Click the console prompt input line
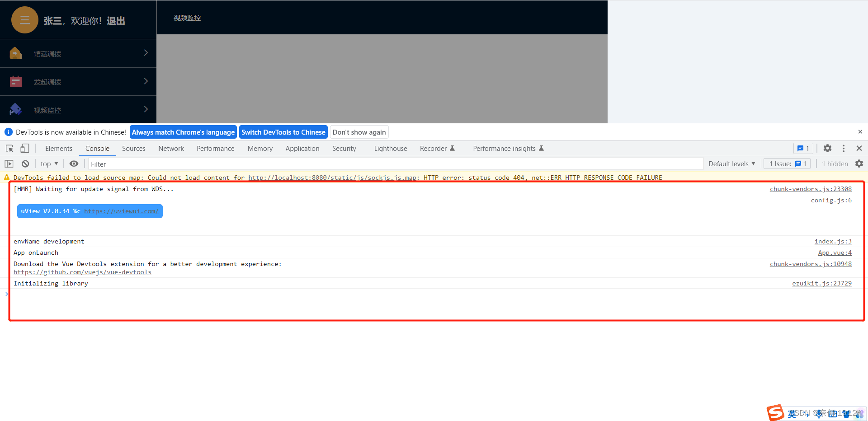 434,294
